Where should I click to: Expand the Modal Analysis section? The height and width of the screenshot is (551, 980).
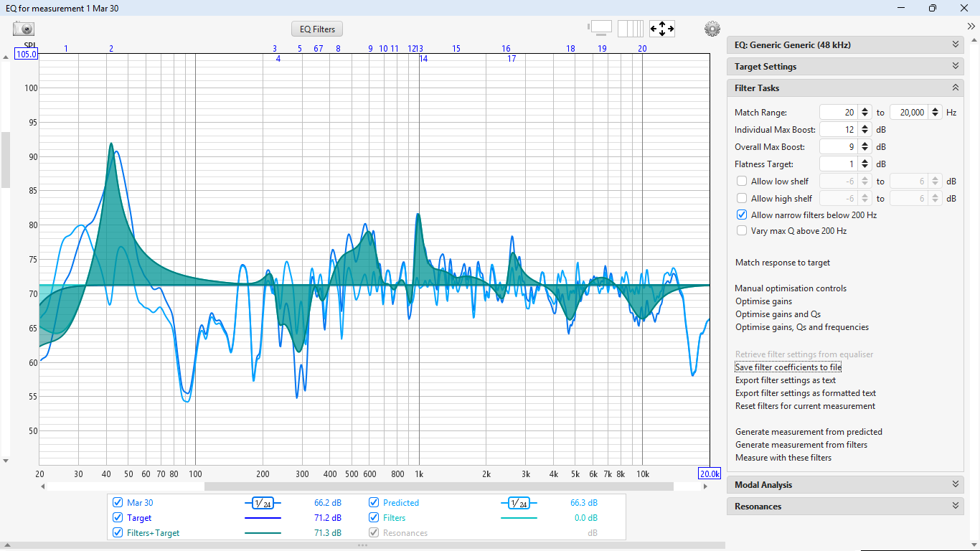(x=845, y=485)
